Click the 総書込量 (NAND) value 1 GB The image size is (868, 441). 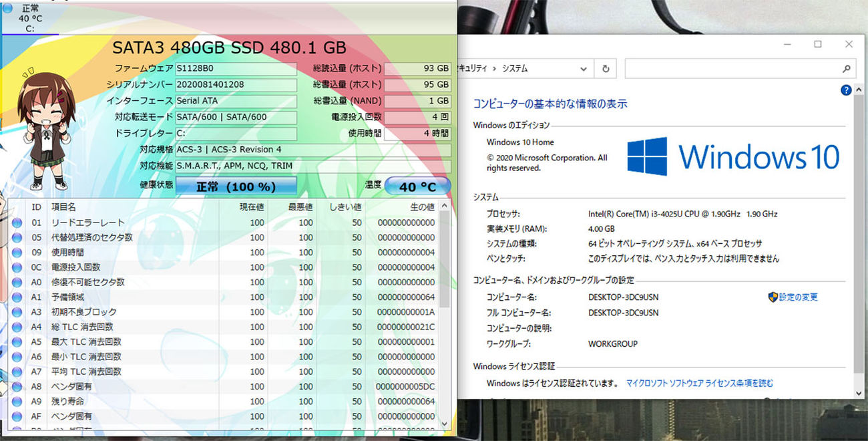(418, 101)
